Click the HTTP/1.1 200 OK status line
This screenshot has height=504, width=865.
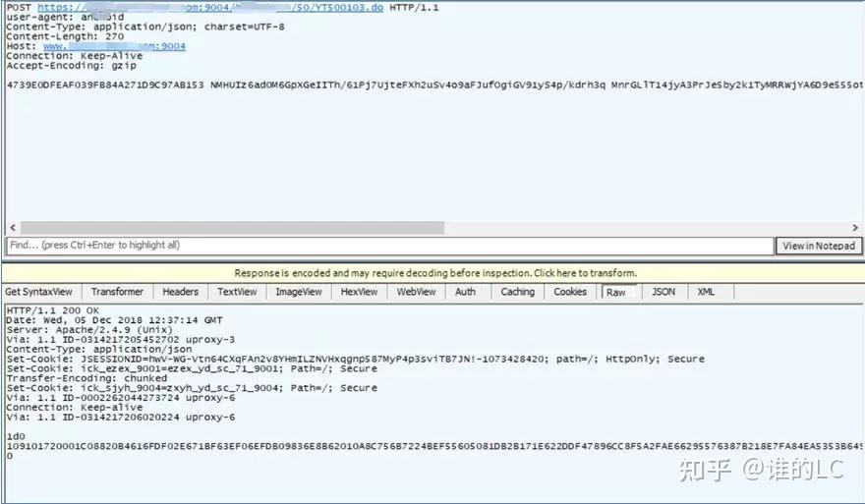pos(52,310)
